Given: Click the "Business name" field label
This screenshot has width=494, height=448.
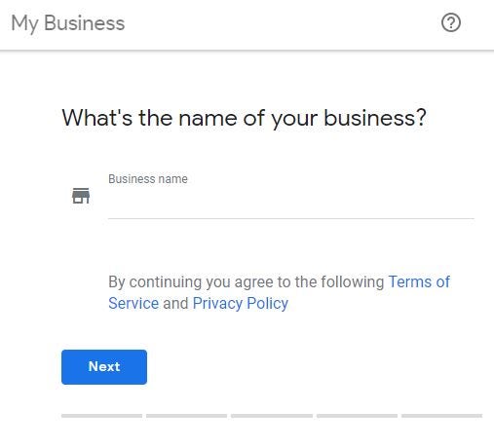Looking at the screenshot, I should point(148,179).
